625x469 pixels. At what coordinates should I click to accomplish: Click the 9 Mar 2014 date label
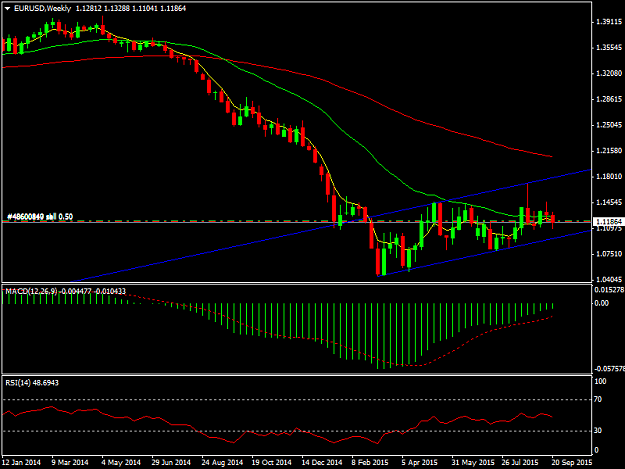[70, 462]
